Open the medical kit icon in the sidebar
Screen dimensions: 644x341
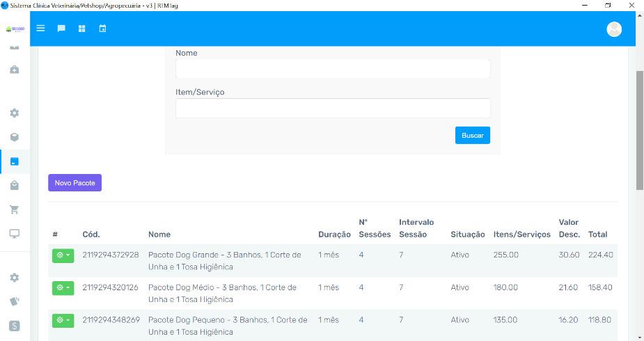(15, 70)
